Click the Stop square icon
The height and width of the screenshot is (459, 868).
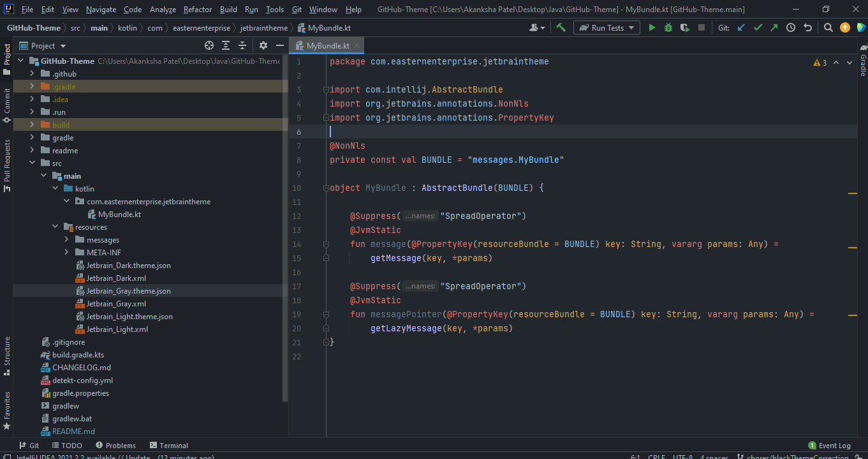[702, 27]
